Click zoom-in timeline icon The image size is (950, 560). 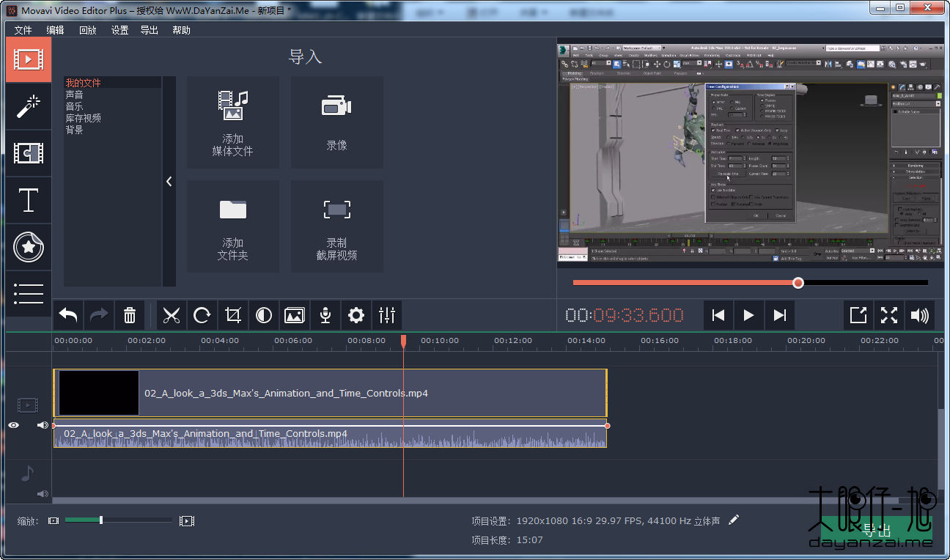point(187,520)
